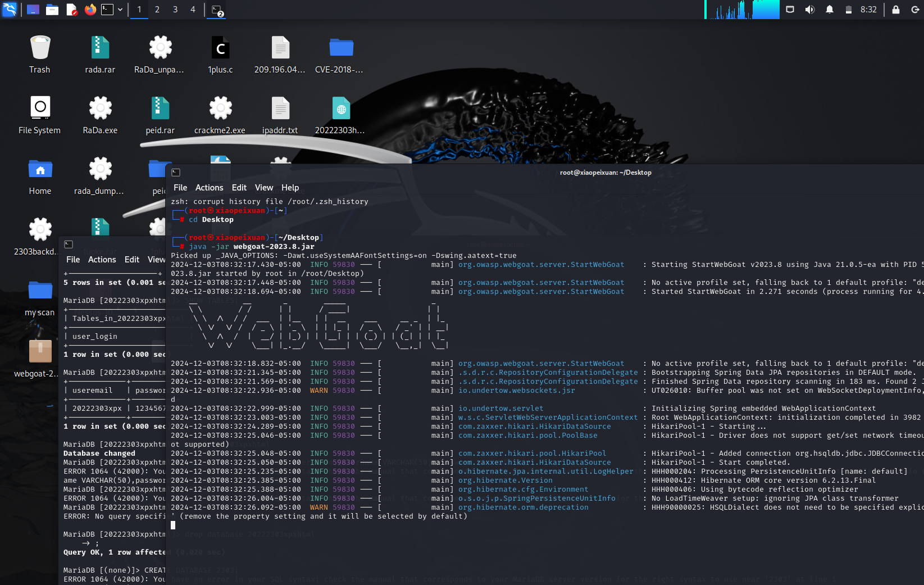Select rada.rar archive on desktop
The image size is (924, 585).
tap(100, 55)
